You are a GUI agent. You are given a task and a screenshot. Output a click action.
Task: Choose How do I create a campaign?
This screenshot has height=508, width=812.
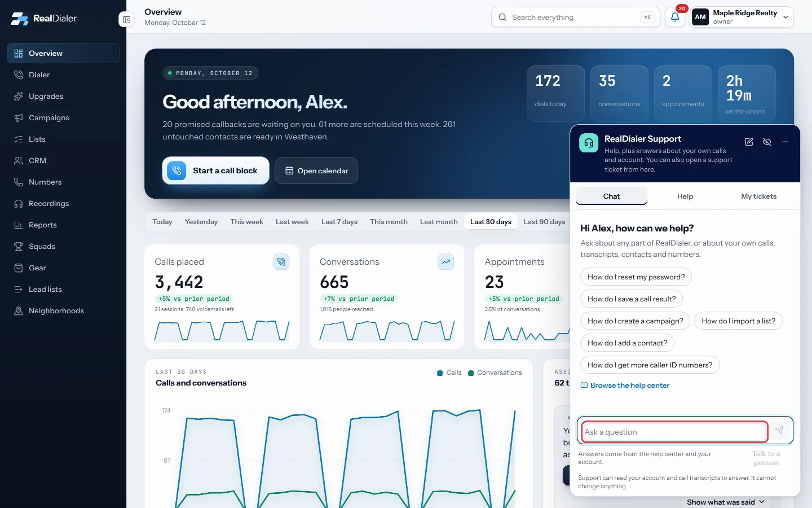(x=635, y=321)
